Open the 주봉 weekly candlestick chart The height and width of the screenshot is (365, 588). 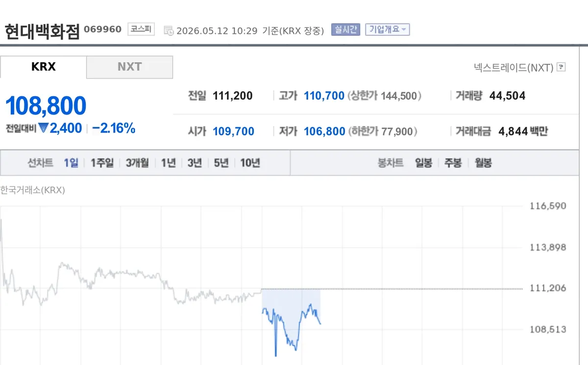point(453,163)
